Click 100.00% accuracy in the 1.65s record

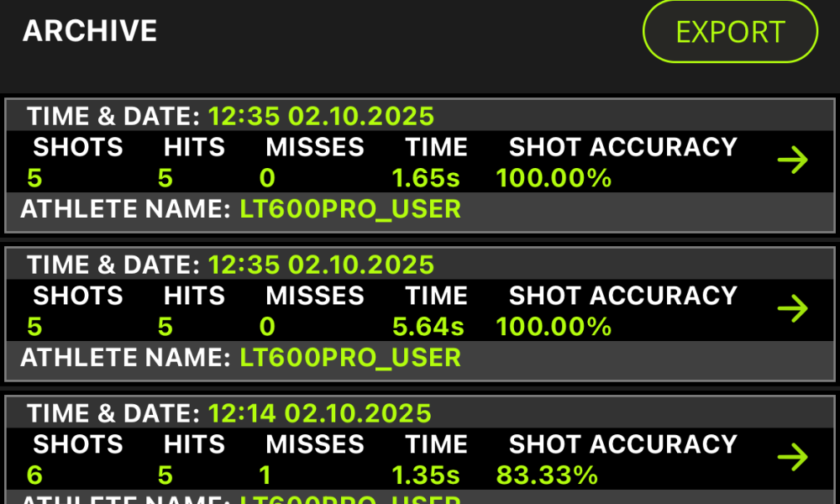click(x=554, y=178)
